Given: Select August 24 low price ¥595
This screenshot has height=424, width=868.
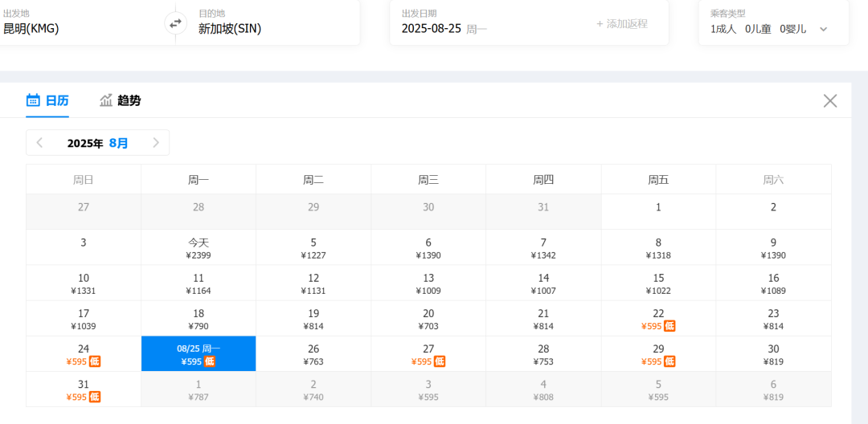Looking at the screenshot, I should 84,354.
